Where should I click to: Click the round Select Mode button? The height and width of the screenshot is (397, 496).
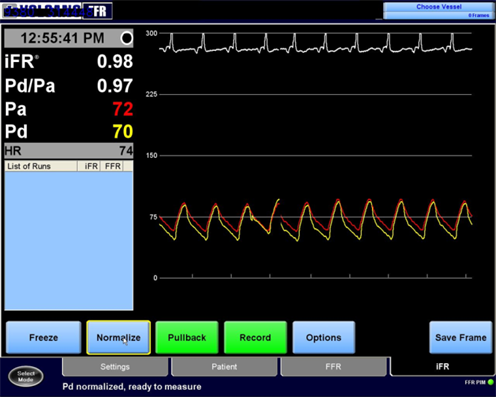tap(26, 376)
